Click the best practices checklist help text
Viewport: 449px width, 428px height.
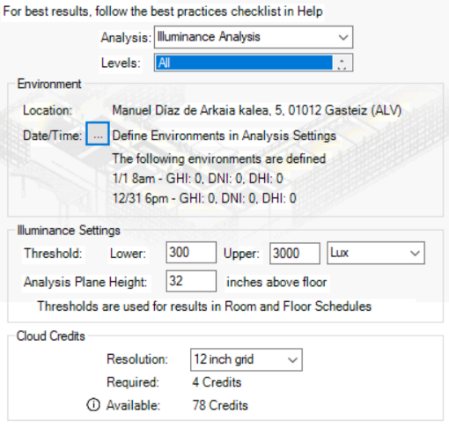tap(163, 11)
